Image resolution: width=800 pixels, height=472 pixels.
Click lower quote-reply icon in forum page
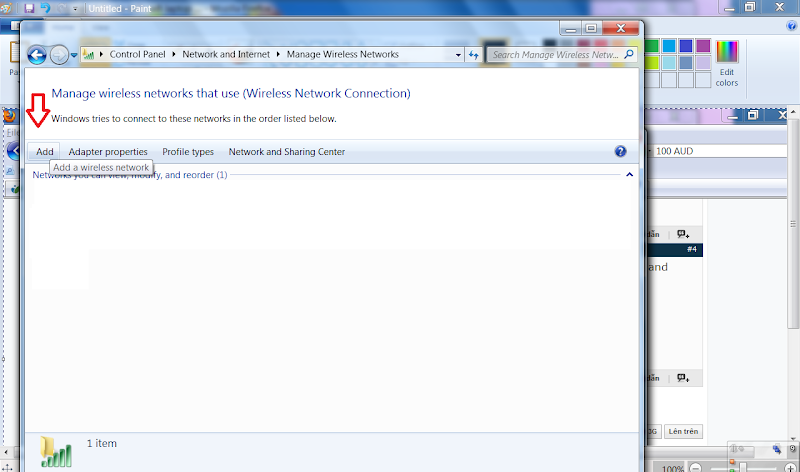tap(683, 378)
